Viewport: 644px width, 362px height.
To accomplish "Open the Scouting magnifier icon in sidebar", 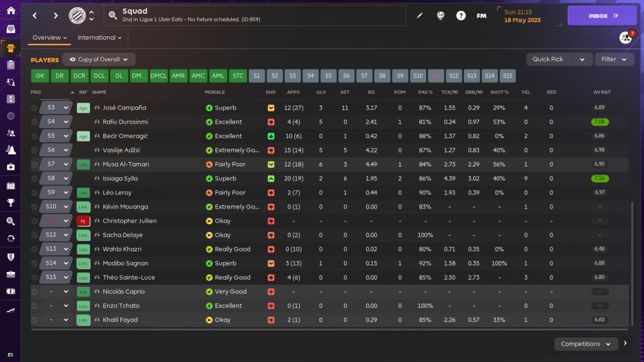I will pyautogui.click(x=11, y=221).
